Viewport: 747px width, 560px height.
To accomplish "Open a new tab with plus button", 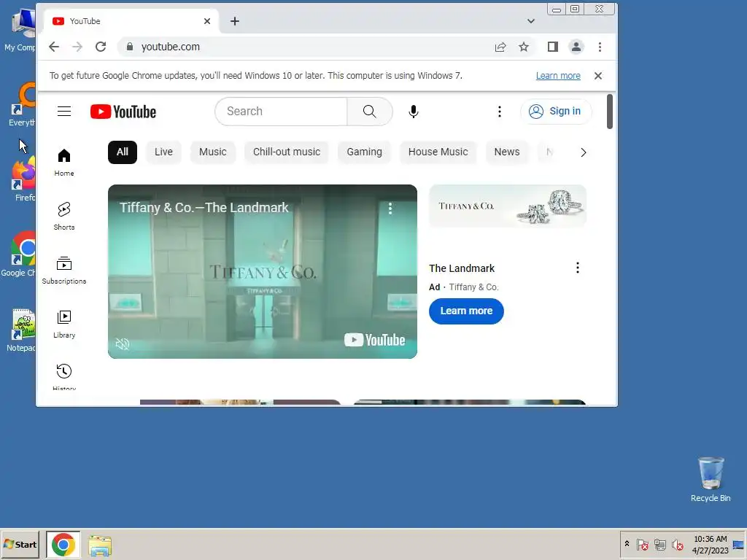I will click(x=235, y=21).
